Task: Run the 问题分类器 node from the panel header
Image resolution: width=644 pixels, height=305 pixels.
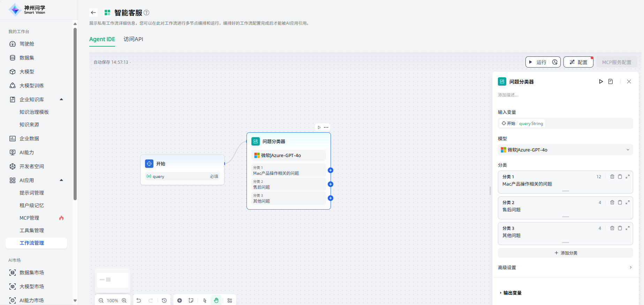Action: 601,81
